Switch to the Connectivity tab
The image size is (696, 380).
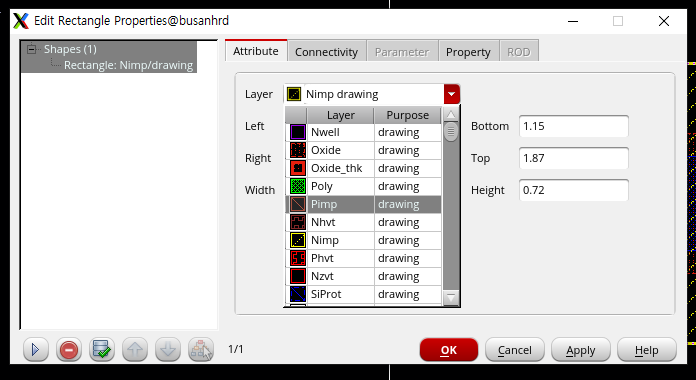tap(326, 52)
